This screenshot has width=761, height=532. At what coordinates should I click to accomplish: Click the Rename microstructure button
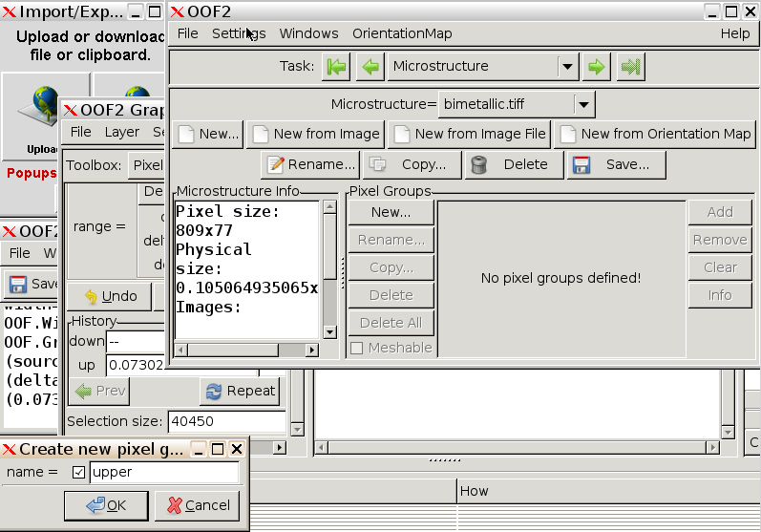(x=310, y=164)
